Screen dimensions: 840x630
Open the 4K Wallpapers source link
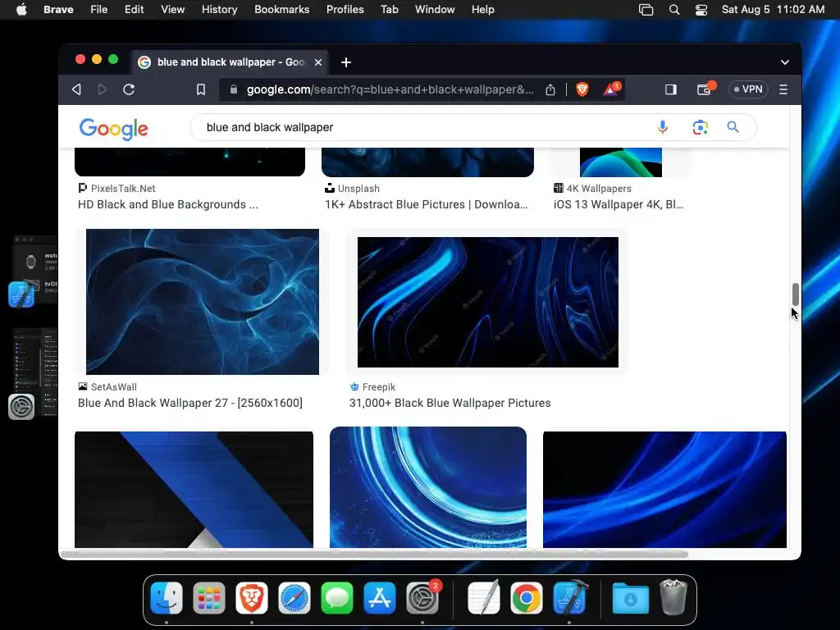[592, 189]
